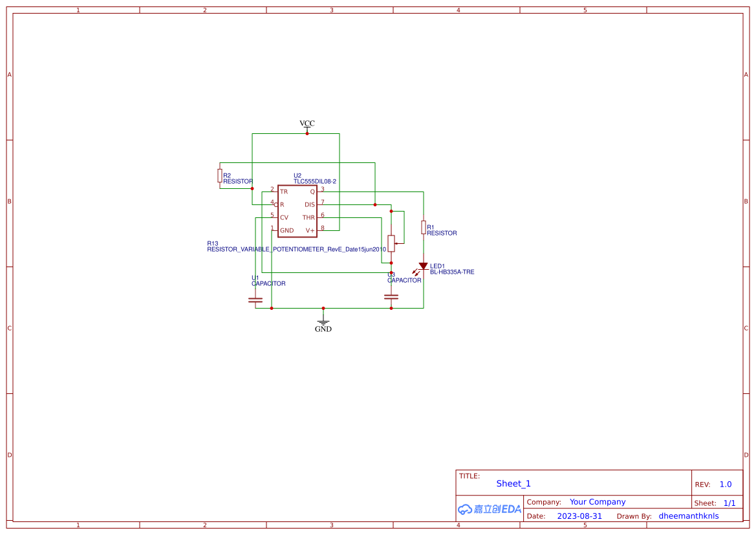
Task: Click the REV 1.0 value
Action: click(727, 483)
